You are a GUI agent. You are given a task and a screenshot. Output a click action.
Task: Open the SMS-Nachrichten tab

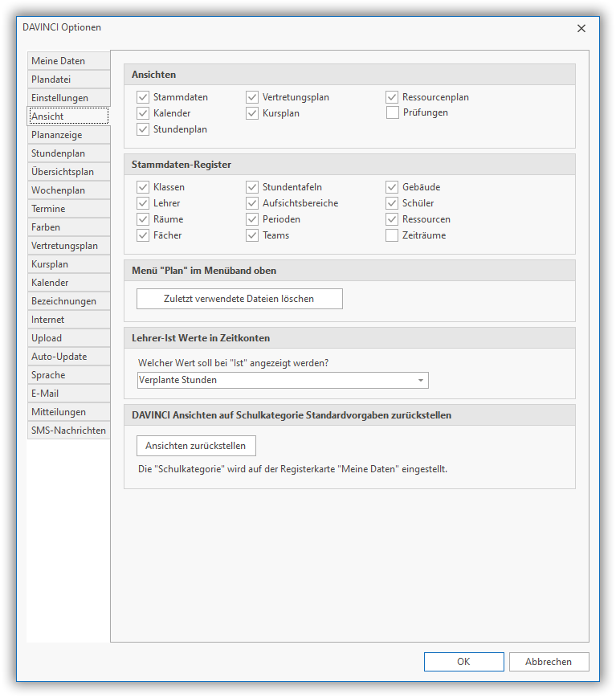(x=67, y=431)
